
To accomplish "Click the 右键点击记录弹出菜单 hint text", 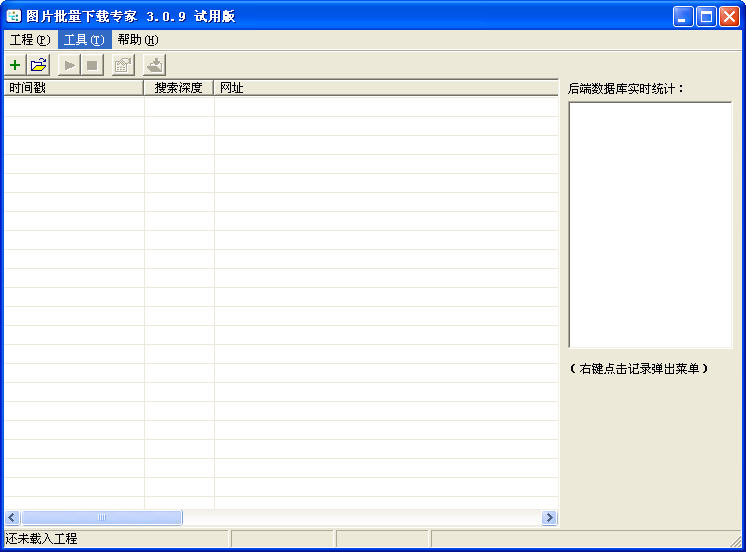I will coord(638,369).
